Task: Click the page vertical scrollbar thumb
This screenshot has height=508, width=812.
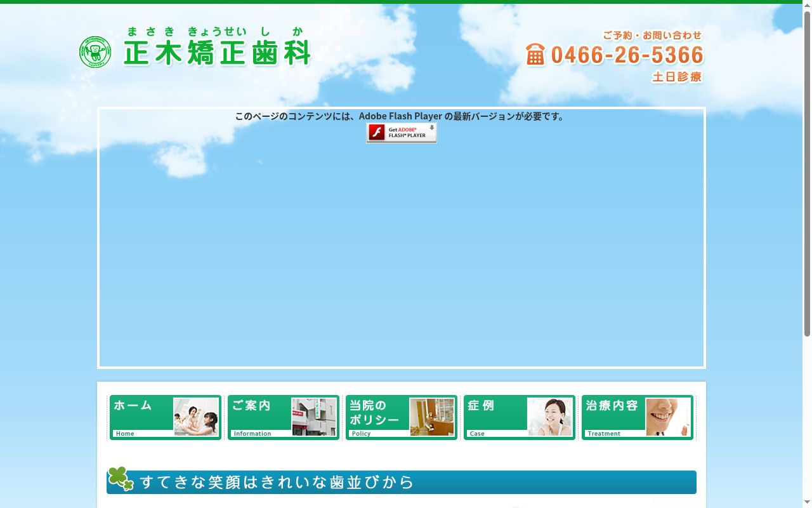Action: pyautogui.click(x=807, y=174)
